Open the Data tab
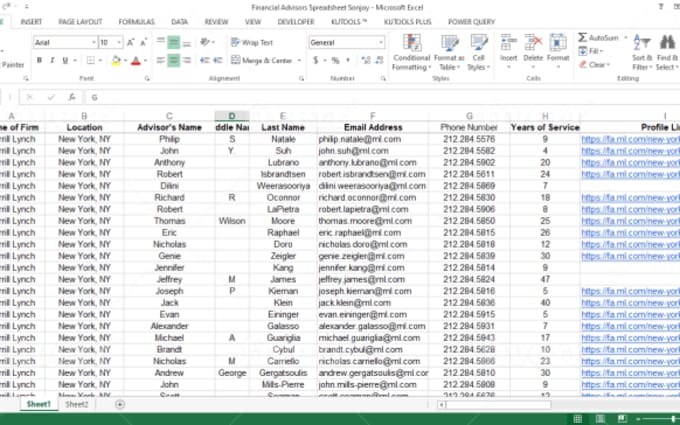 pyautogui.click(x=179, y=22)
